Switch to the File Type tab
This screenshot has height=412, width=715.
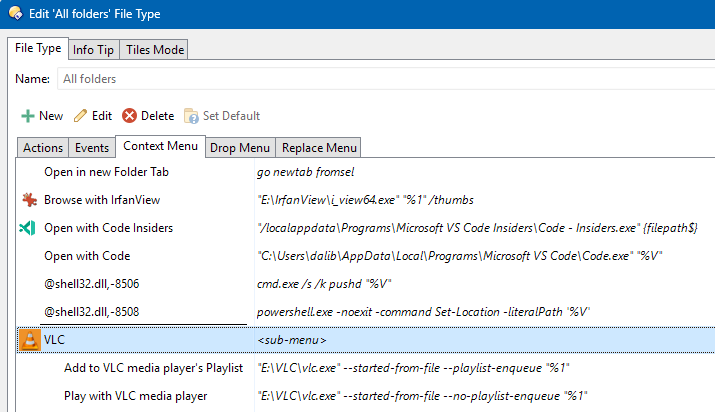click(38, 48)
